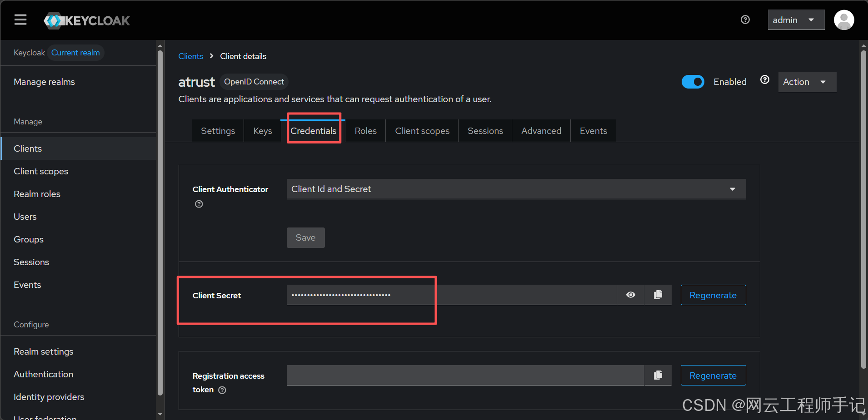
Task: Open Client scopes in the sidebar
Action: pyautogui.click(x=78, y=171)
